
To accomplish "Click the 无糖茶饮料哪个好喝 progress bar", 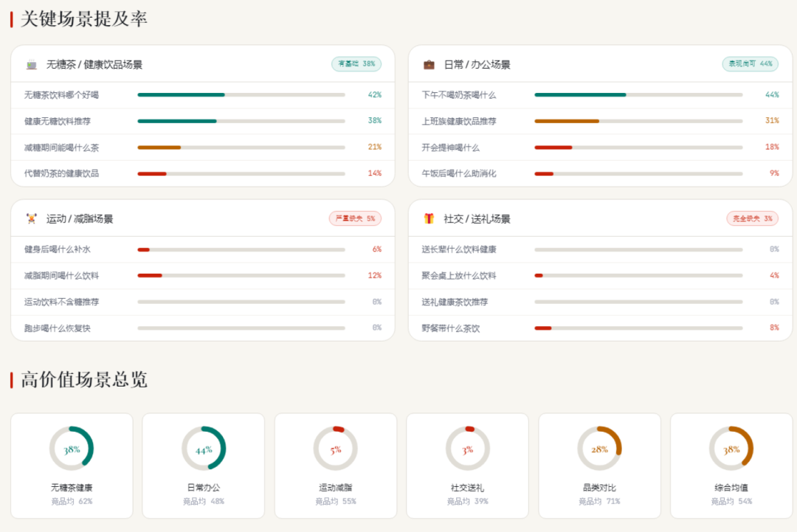I will tap(241, 94).
